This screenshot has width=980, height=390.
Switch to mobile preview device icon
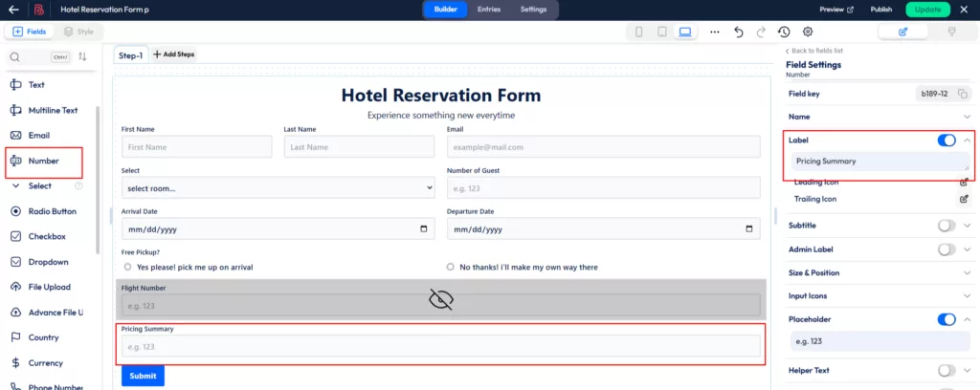pyautogui.click(x=639, y=32)
